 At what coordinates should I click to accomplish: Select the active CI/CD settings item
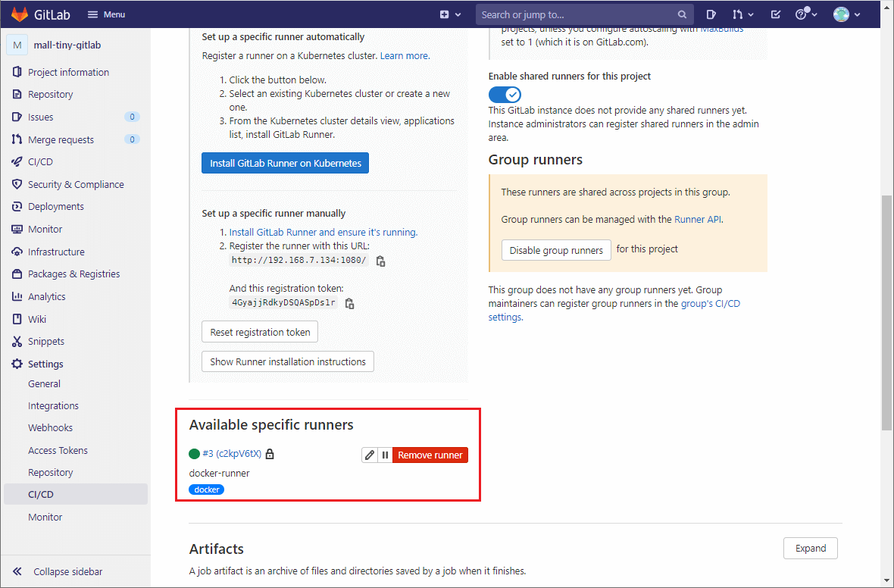[x=75, y=495]
